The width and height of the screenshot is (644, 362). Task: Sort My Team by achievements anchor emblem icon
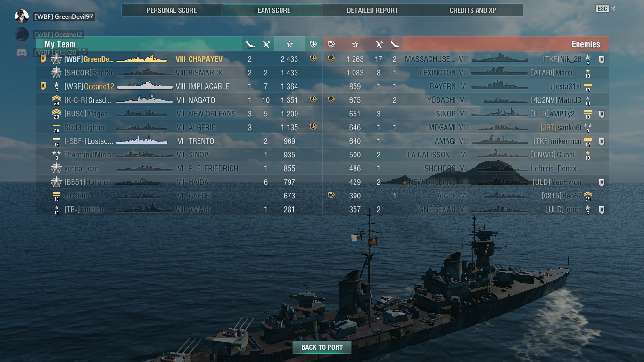coord(313,44)
